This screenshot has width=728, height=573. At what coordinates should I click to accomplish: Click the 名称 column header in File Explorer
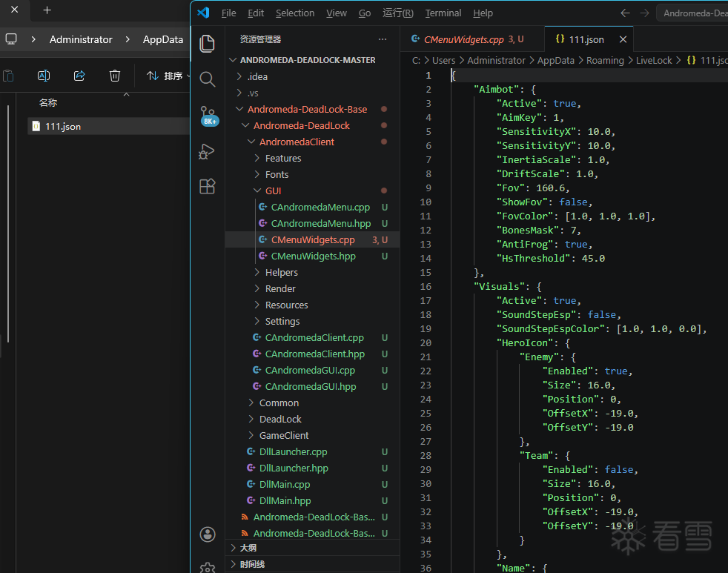coord(48,102)
